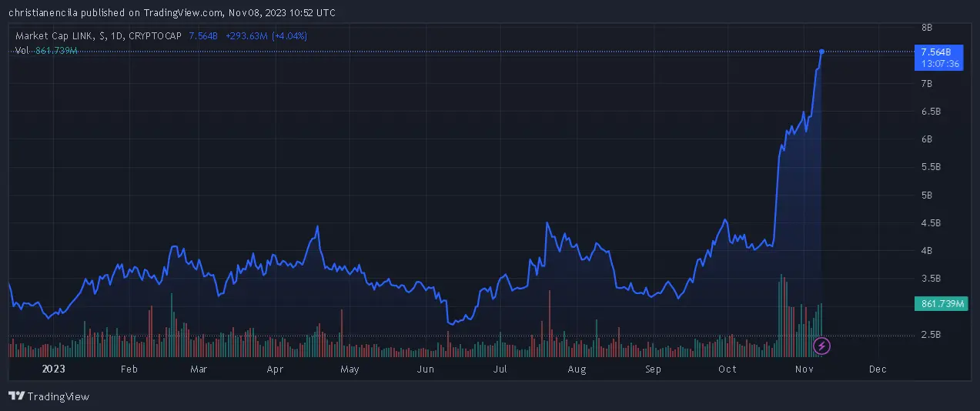Click the current price label 7.564B

click(x=936, y=52)
